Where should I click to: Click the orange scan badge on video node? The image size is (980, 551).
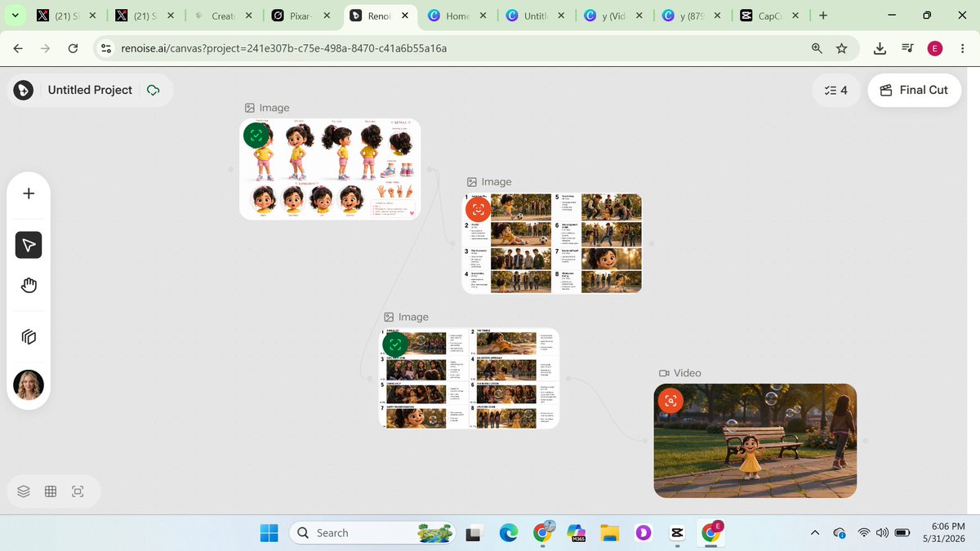pos(670,400)
